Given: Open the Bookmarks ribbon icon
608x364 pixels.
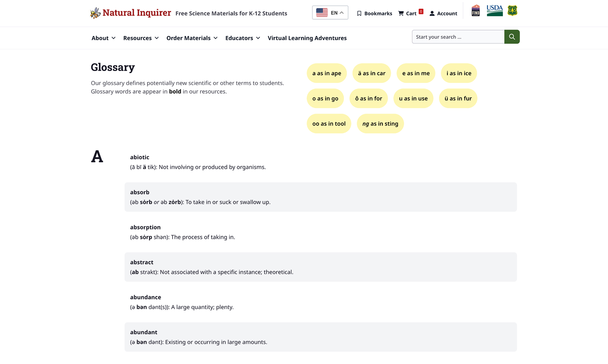Looking at the screenshot, I should (x=359, y=13).
